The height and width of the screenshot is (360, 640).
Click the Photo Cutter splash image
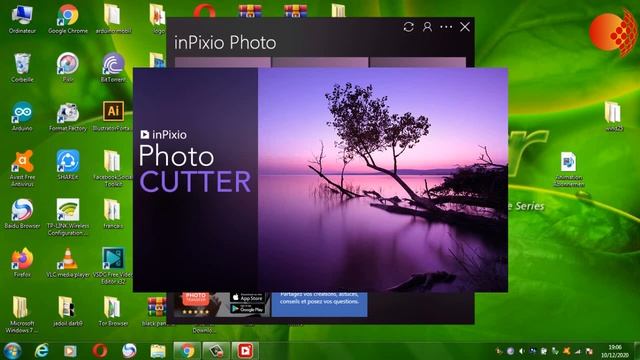320,180
